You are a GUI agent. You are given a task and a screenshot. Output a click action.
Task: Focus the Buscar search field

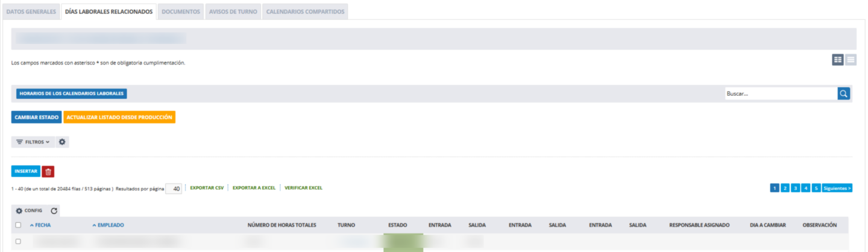coord(781,93)
